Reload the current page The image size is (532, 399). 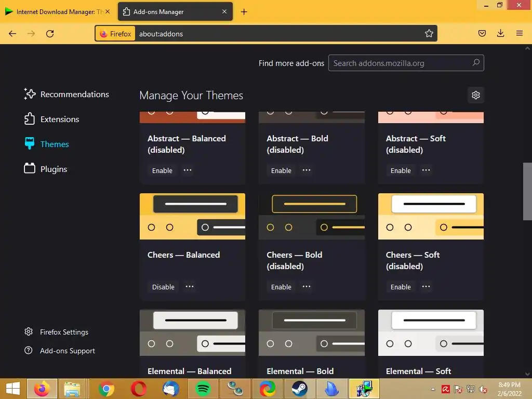coord(50,34)
